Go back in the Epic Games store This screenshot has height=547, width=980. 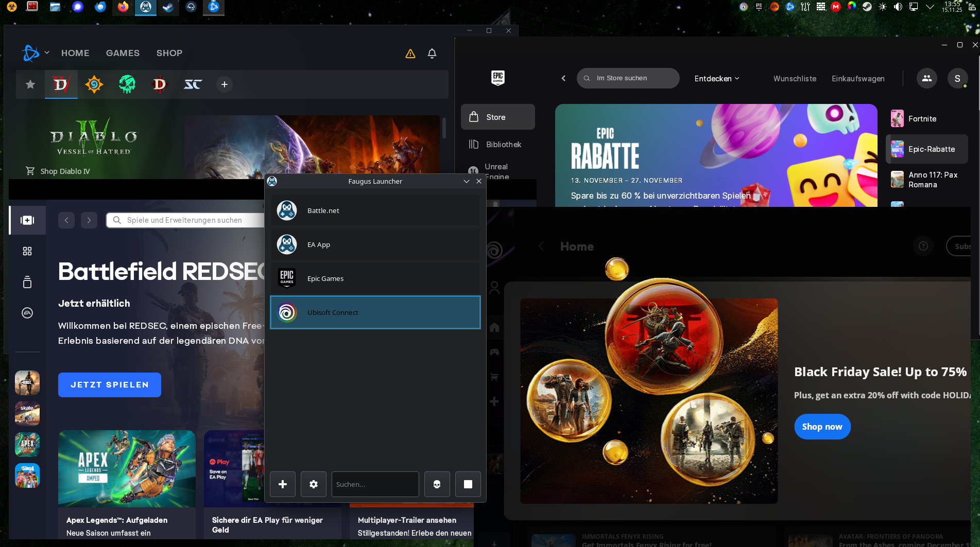click(x=563, y=78)
